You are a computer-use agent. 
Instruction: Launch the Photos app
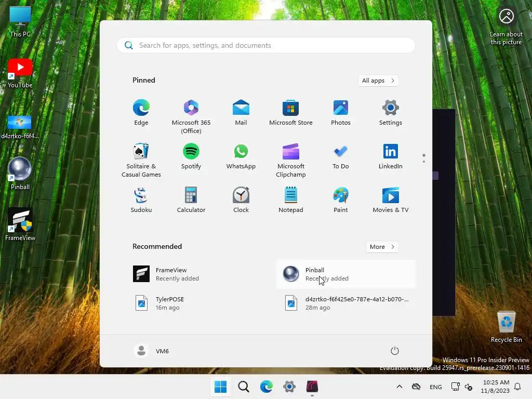[x=341, y=113]
